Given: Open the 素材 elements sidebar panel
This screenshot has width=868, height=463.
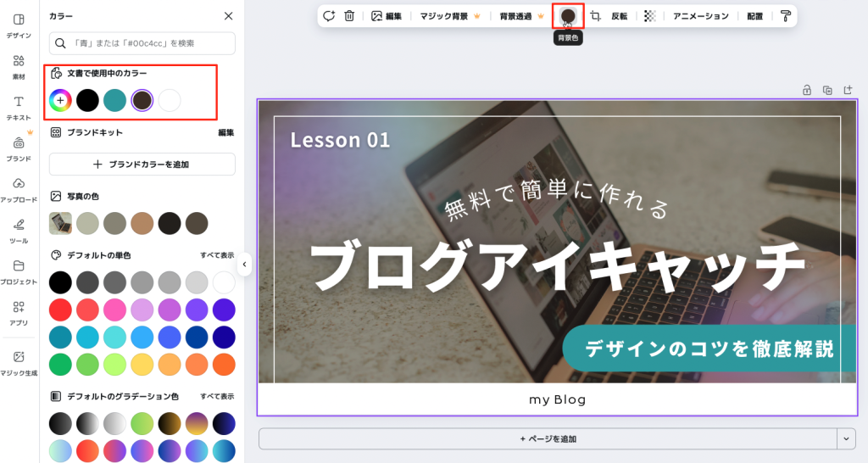Looking at the screenshot, I should coord(19,67).
